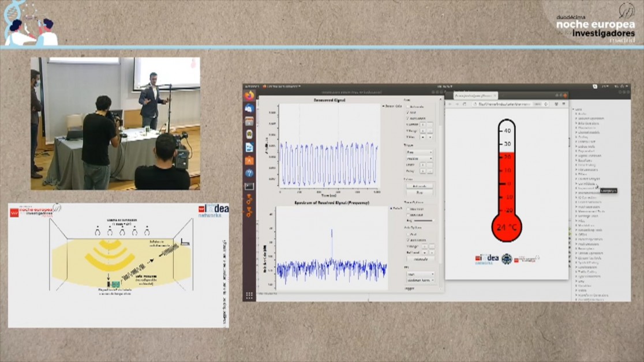Viewport: 644px width, 362px height.
Task: Click the Help icon in the dock
Action: tap(249, 173)
